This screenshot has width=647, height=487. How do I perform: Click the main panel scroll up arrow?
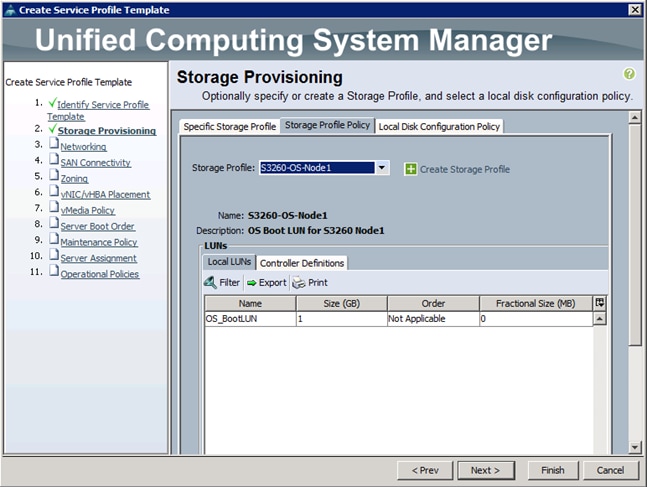coord(635,118)
